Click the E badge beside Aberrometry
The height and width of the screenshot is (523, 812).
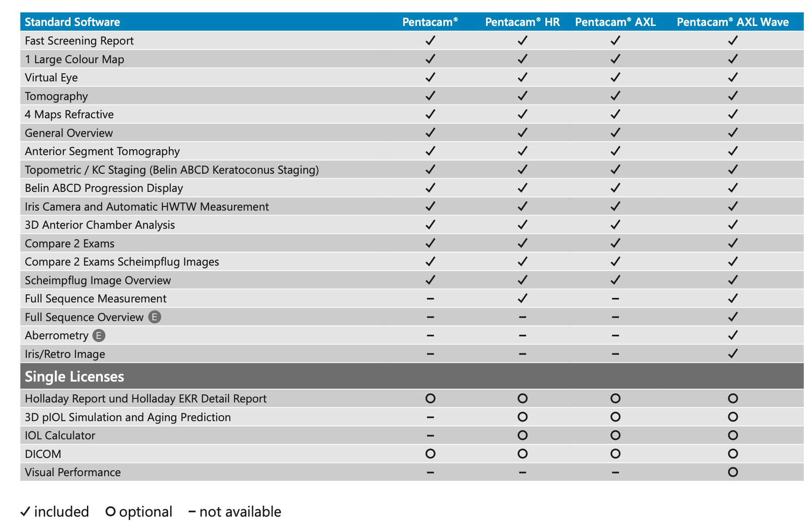[x=99, y=336]
